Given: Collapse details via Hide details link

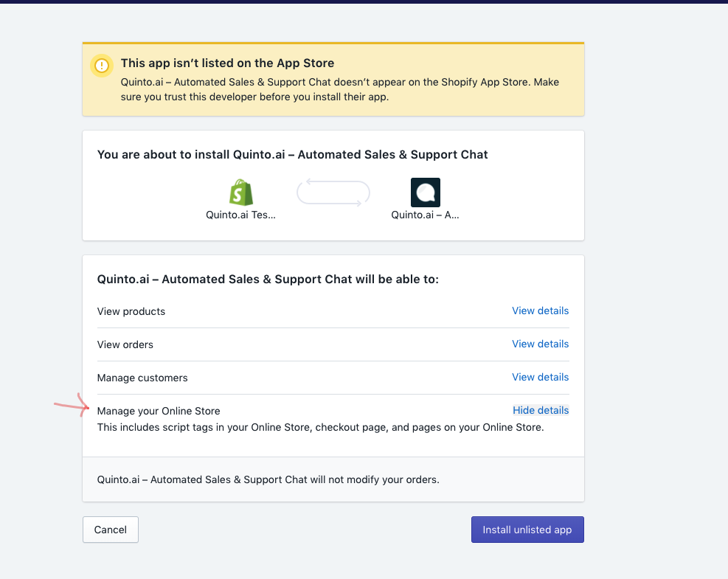Looking at the screenshot, I should (541, 410).
